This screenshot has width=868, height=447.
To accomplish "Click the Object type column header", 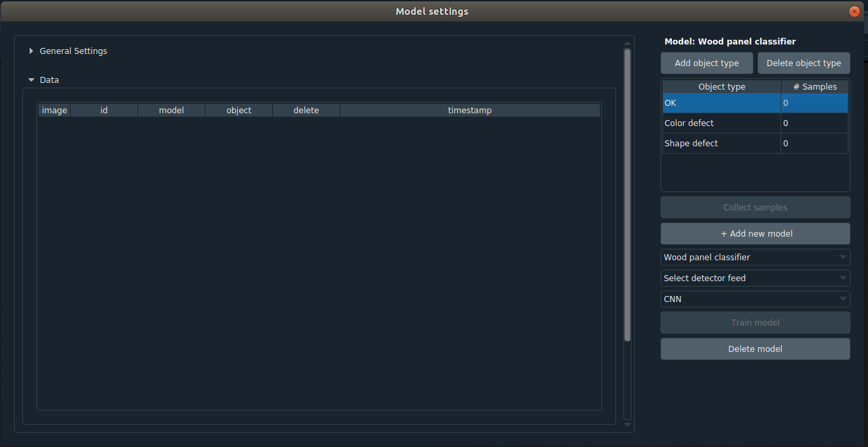I will click(722, 87).
